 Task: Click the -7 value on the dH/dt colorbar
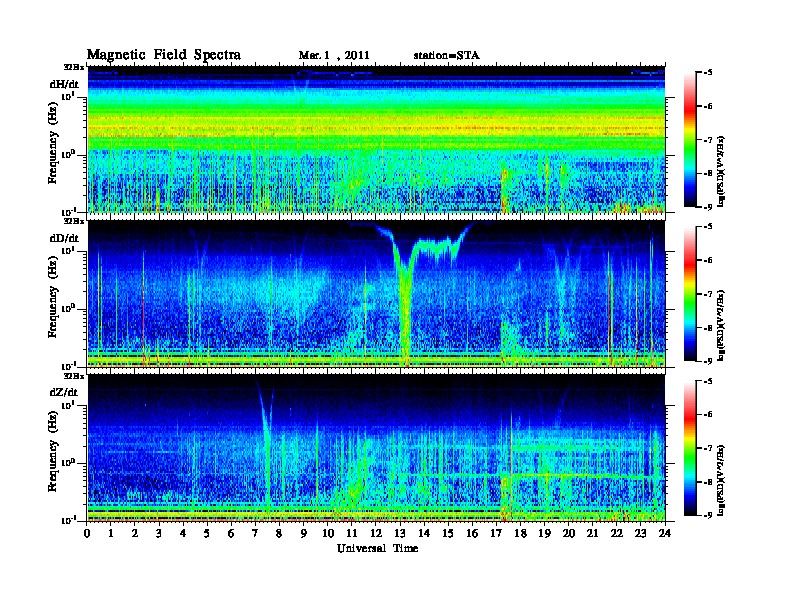(x=708, y=140)
